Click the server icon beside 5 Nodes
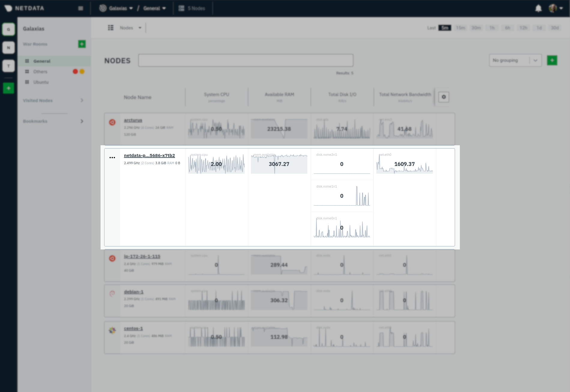Viewport: 570px width, 392px height. 181,8
